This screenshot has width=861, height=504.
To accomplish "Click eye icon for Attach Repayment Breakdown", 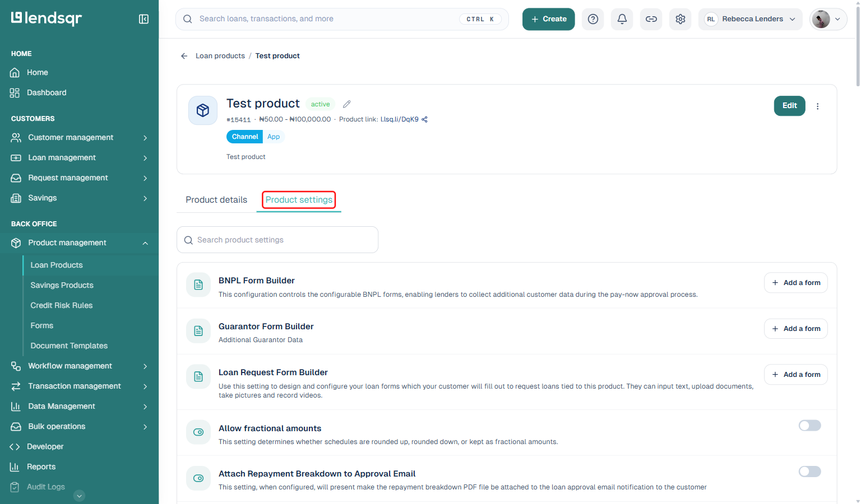I will (x=198, y=478).
